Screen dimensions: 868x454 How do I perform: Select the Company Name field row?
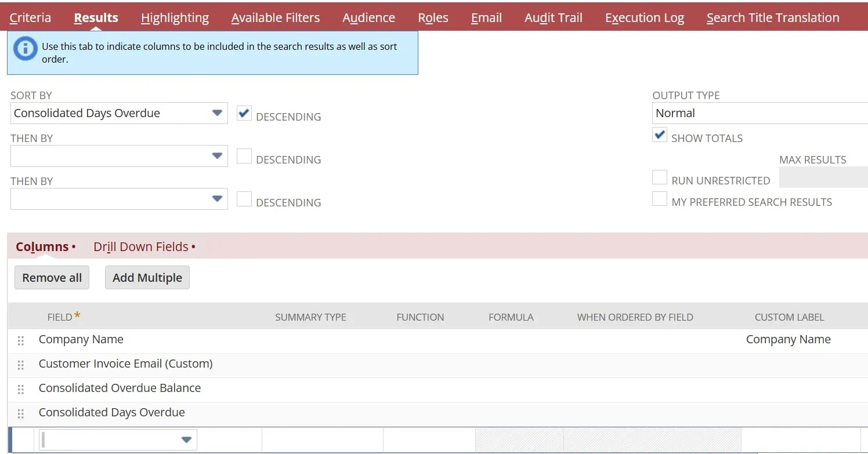point(438,341)
